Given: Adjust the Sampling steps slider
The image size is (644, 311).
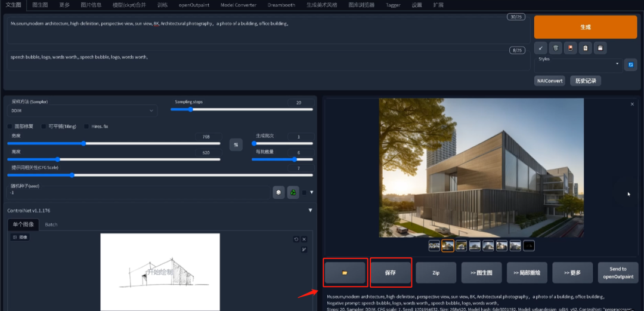Looking at the screenshot, I should 241,109.
